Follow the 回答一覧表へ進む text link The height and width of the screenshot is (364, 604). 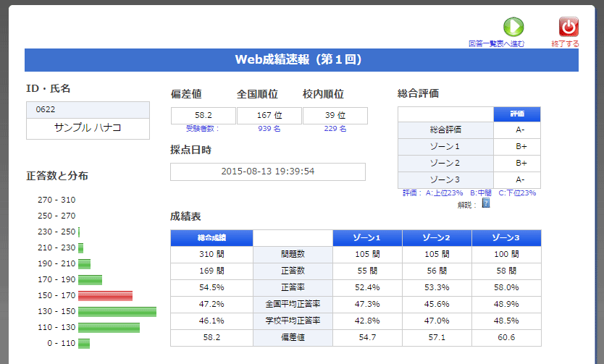point(496,44)
